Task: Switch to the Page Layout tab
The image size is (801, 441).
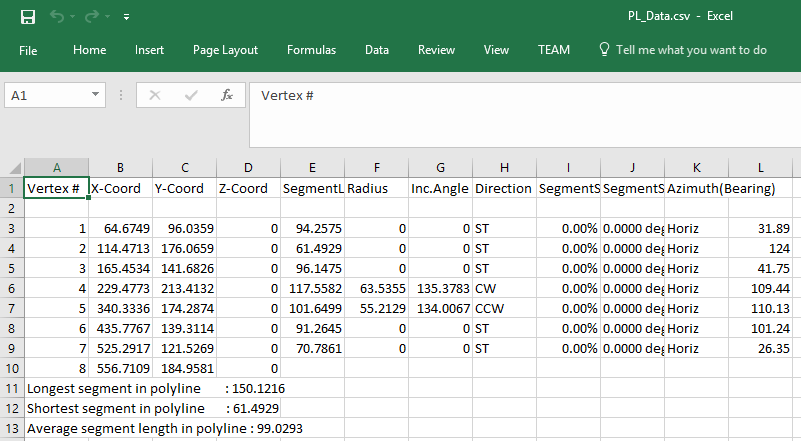Action: (225, 50)
